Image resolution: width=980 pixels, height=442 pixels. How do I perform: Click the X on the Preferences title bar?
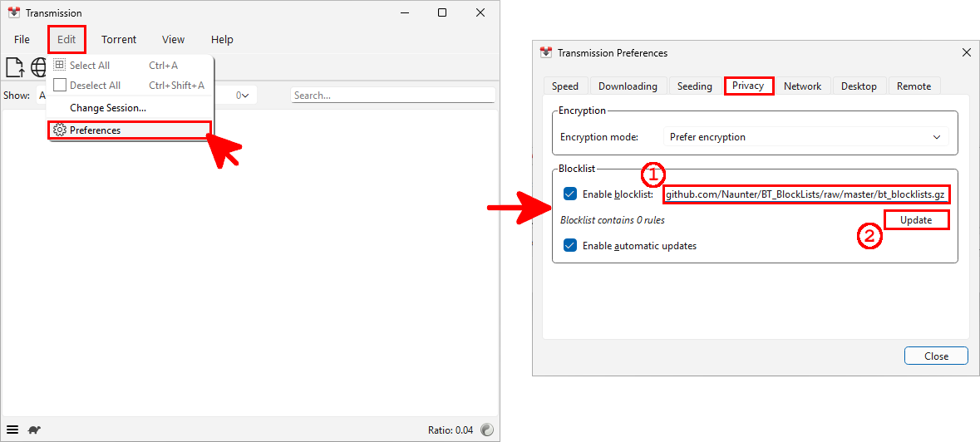(x=966, y=53)
